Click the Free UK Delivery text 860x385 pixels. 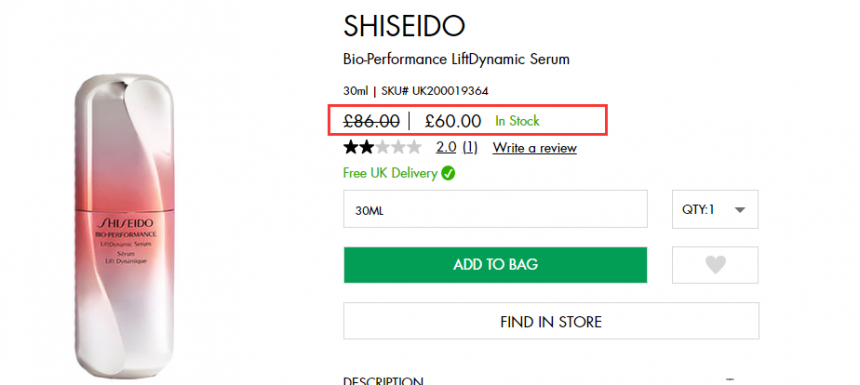(x=390, y=173)
